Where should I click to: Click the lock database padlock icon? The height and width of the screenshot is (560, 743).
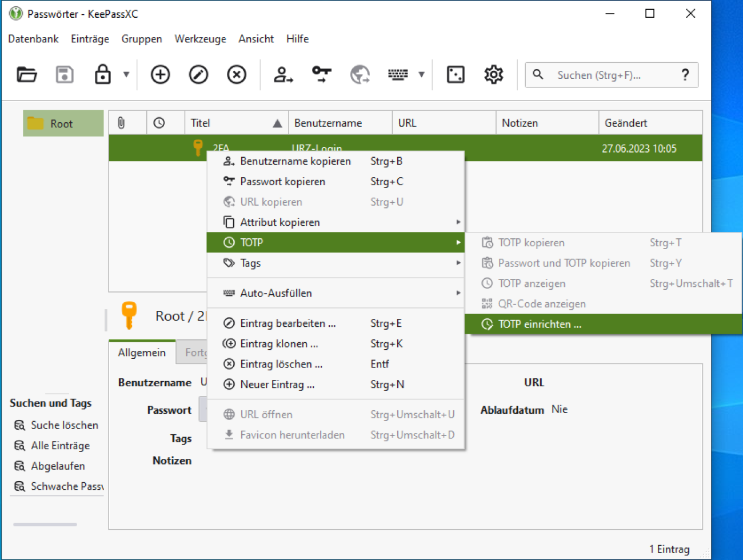click(103, 75)
